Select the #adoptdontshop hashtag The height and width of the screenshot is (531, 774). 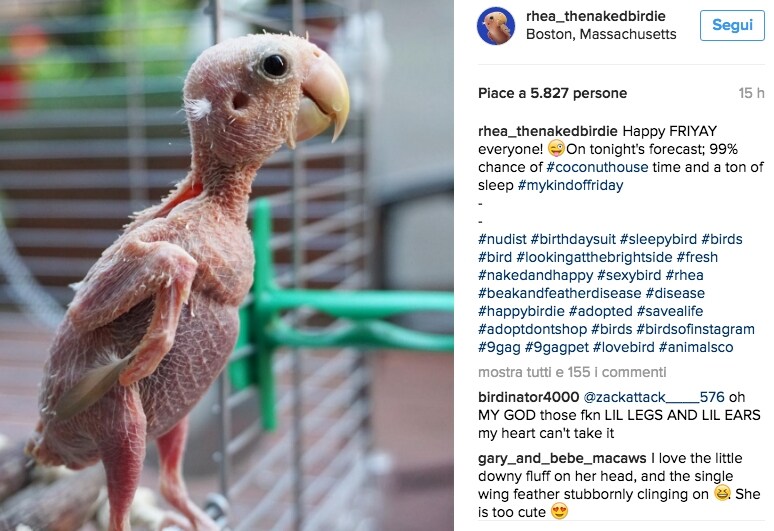coord(532,329)
